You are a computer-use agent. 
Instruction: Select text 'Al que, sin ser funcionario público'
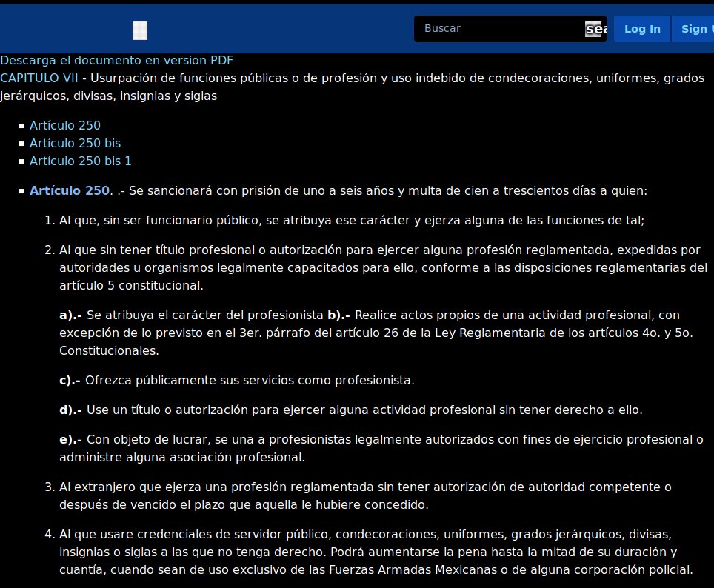click(x=160, y=221)
